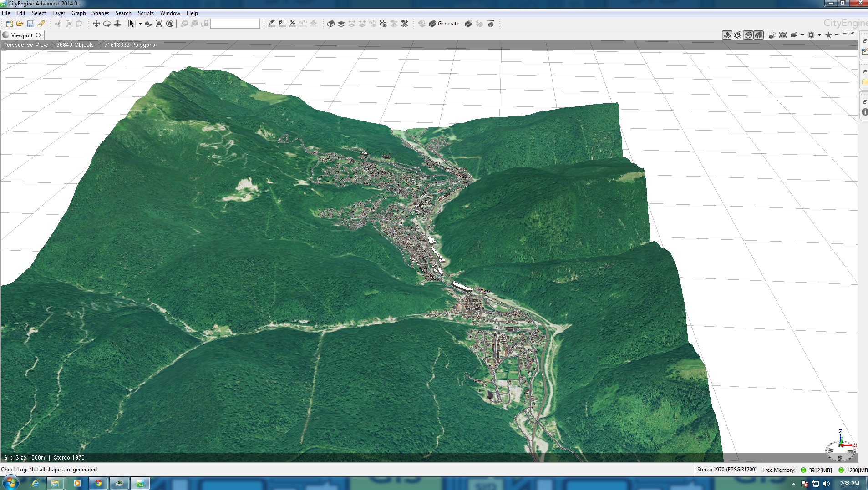Click the 2:38 PM system clock

coord(849,484)
